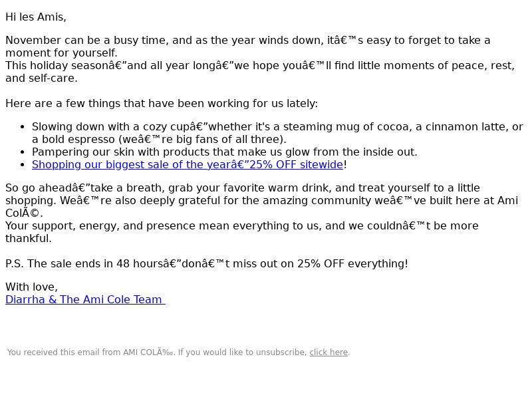532x399 pixels.
Task: Click the 'P.S. The sale ends in 48 hours' line
Action: (x=207, y=263)
